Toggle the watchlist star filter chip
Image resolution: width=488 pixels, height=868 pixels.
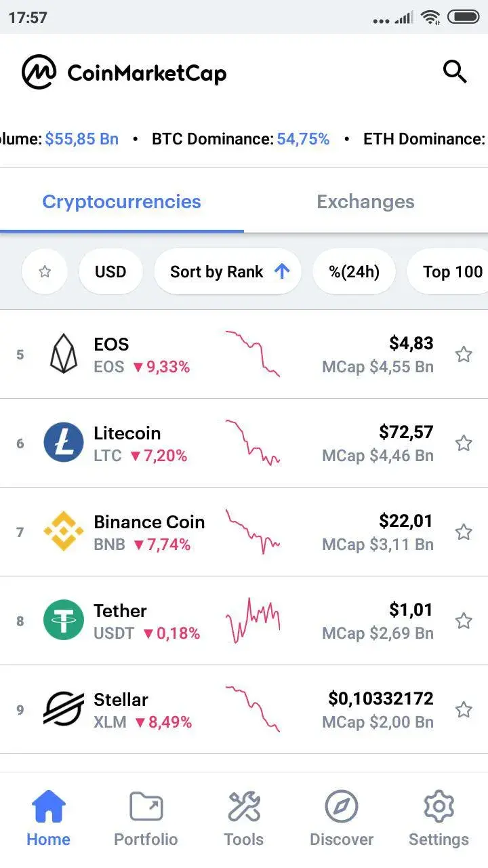[45, 272]
